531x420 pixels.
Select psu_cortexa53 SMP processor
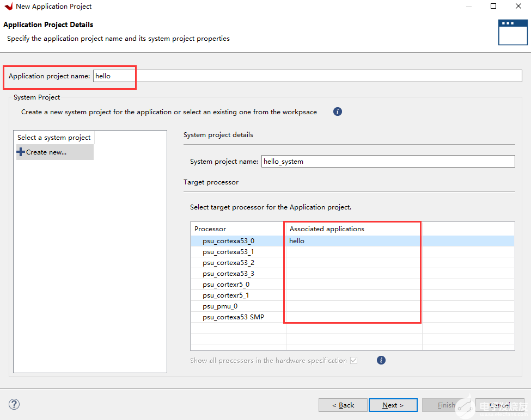(x=233, y=317)
